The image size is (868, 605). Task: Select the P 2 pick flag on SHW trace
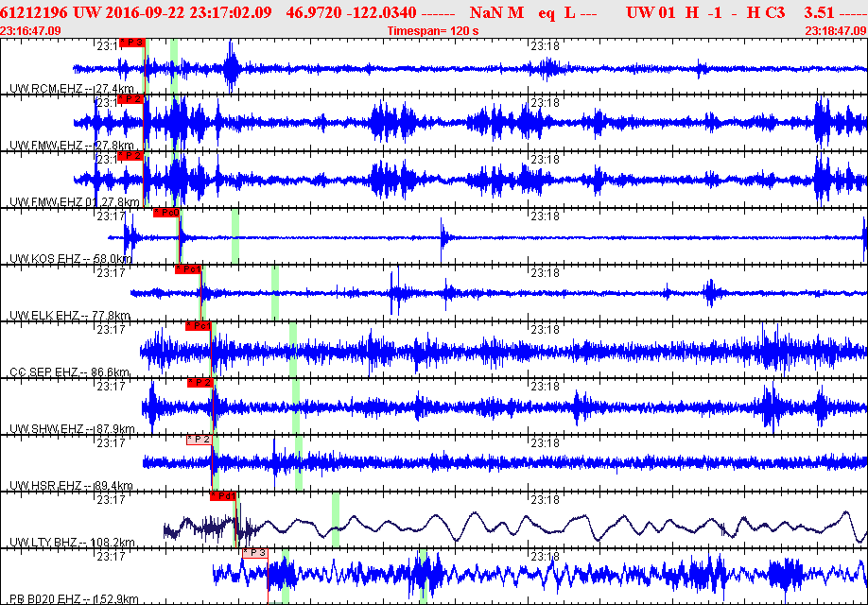[200, 383]
